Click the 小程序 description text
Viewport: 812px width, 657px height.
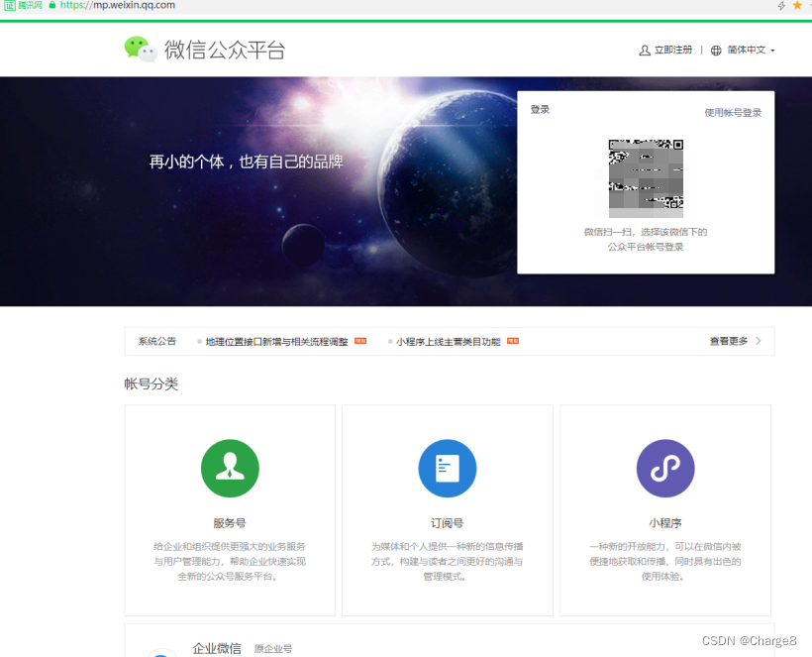(665, 561)
